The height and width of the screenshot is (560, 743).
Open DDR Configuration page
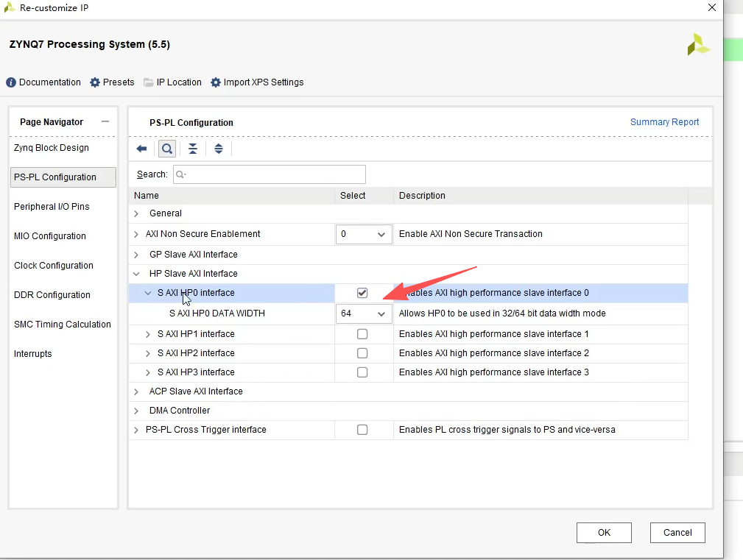coord(52,294)
